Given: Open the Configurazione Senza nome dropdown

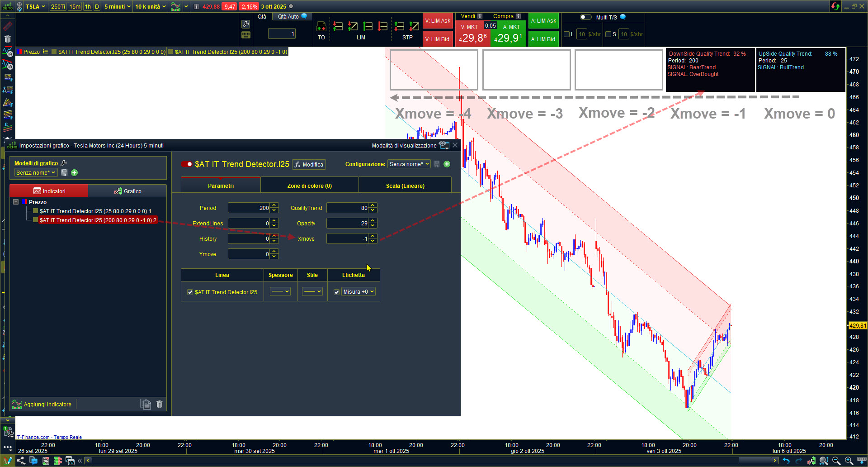Looking at the screenshot, I should pos(409,164).
